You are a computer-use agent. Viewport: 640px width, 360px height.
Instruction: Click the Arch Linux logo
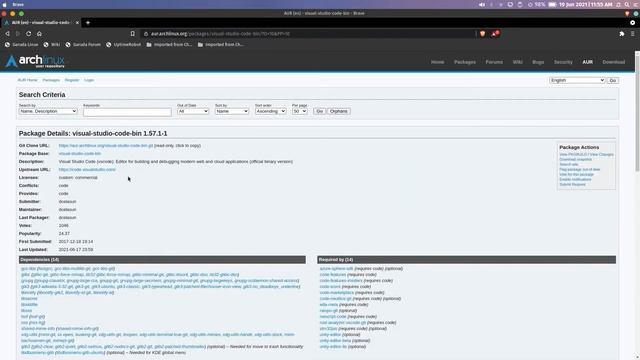(35, 62)
